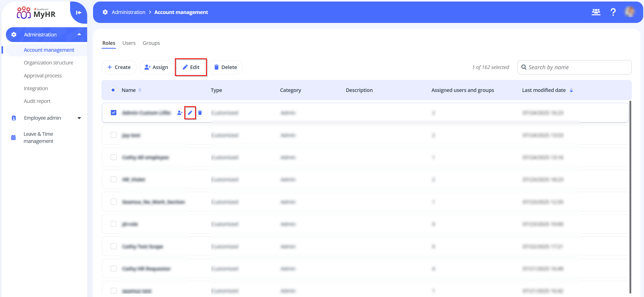Collapse the Administration menu section

(x=79, y=34)
